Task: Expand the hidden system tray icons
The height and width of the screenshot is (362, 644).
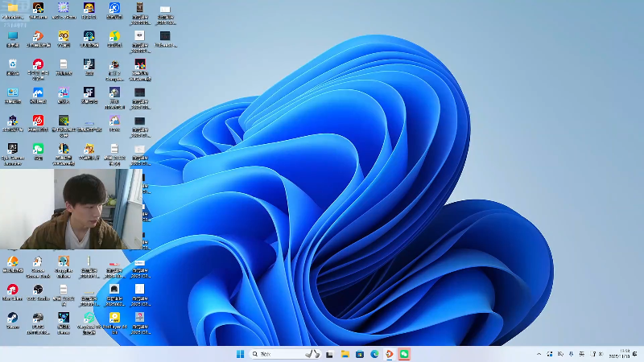Action: (x=539, y=354)
